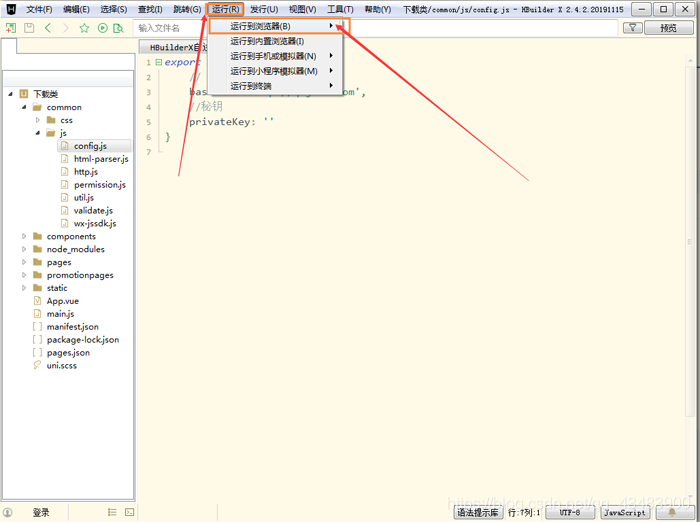Click the star bookmark icon
The height and width of the screenshot is (522, 700).
click(84, 28)
